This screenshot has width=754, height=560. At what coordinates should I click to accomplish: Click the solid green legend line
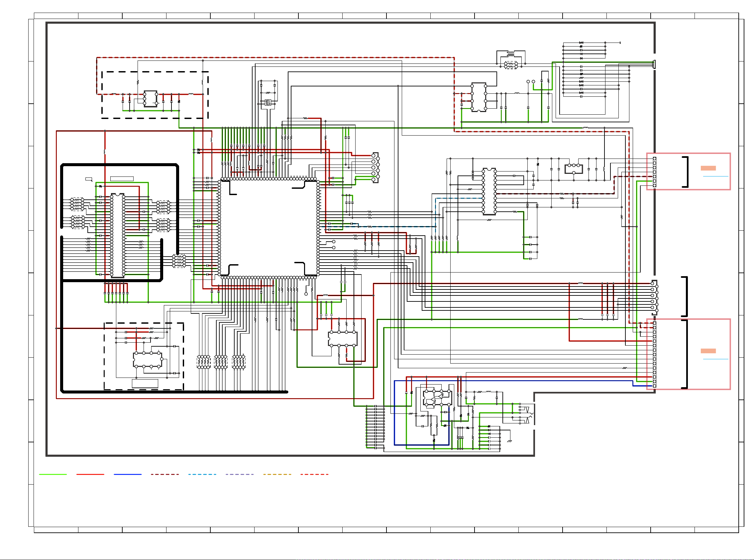pos(53,474)
